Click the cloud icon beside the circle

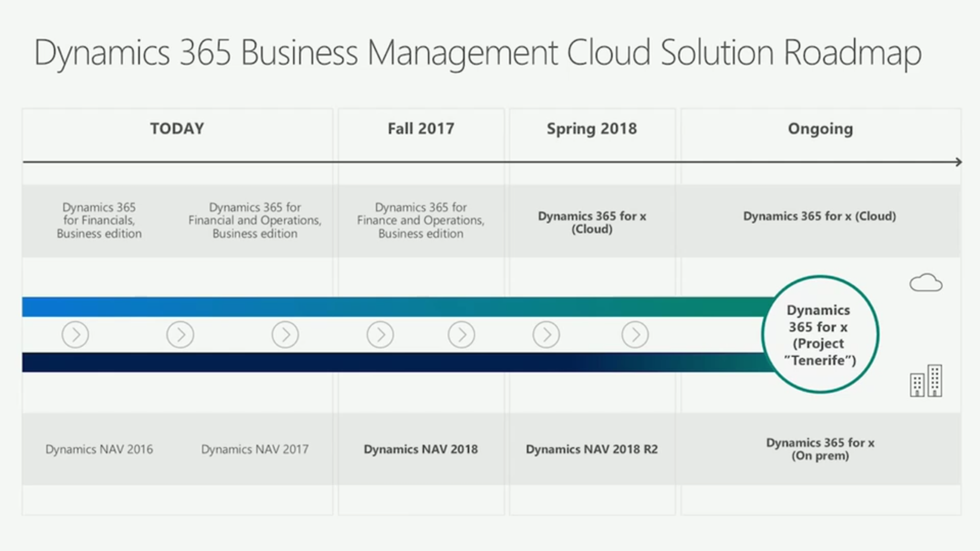(926, 283)
